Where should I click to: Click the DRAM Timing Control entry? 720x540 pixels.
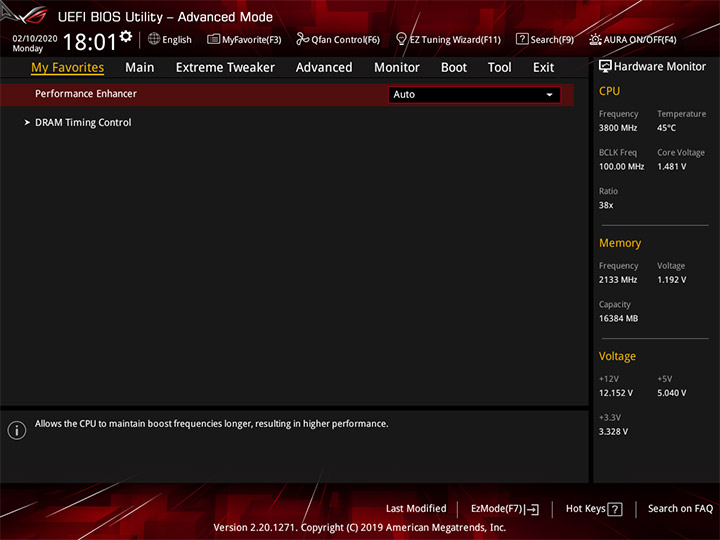[83, 123]
